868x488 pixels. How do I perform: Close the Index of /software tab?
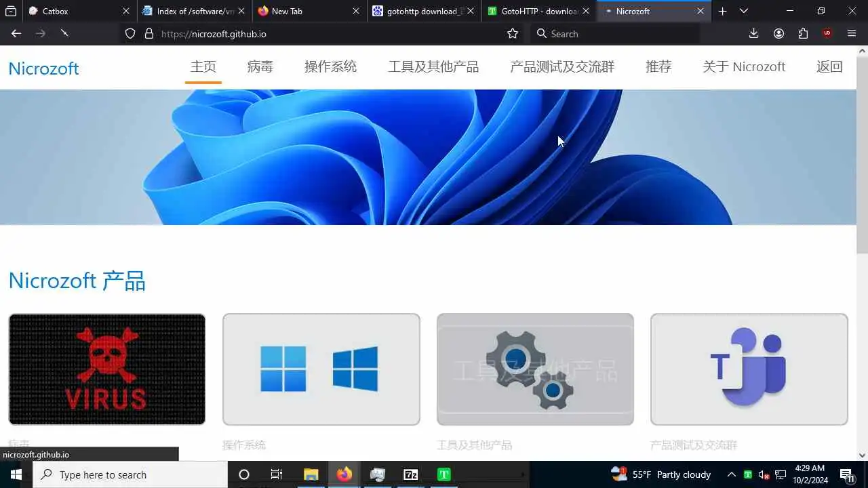(x=241, y=11)
